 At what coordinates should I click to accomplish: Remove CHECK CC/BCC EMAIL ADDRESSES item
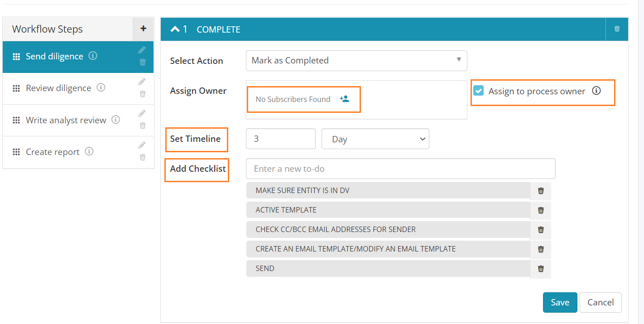[541, 230]
